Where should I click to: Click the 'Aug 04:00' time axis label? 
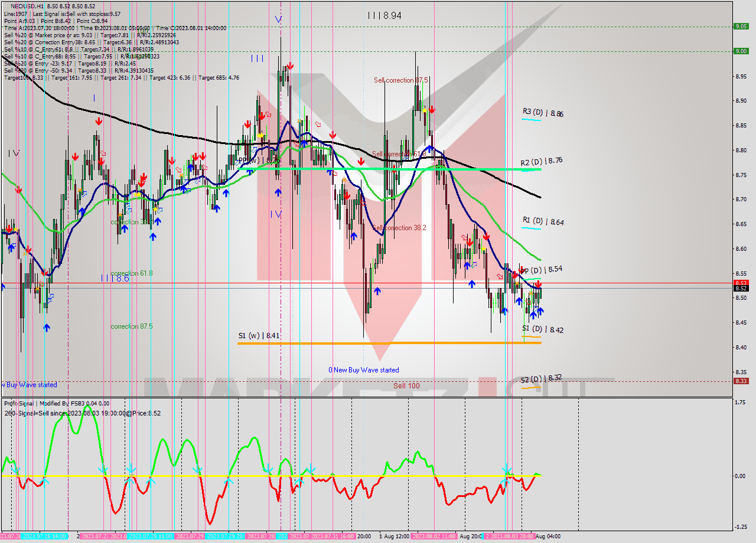coord(548,537)
